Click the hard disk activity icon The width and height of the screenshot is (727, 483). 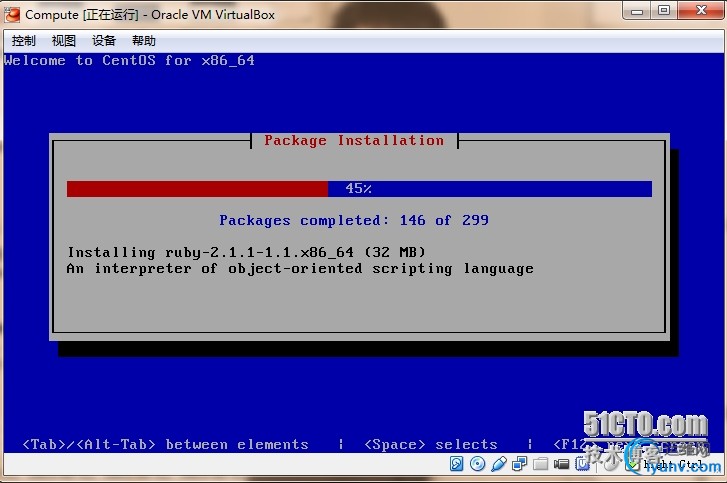click(456, 464)
